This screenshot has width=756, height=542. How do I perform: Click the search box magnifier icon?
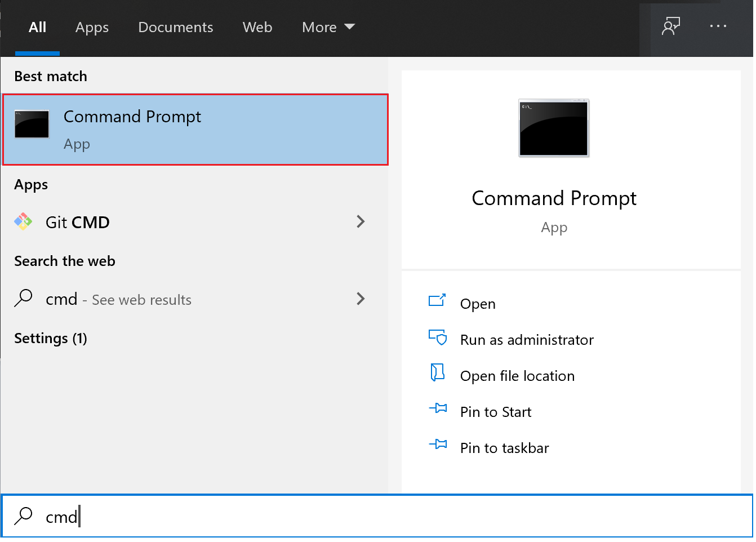point(23,516)
